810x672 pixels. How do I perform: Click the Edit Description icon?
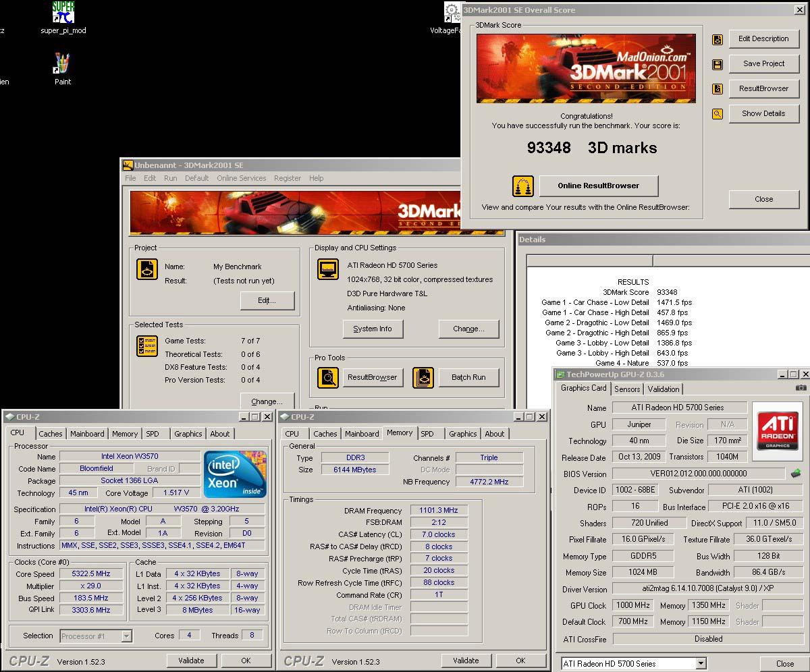tap(718, 39)
